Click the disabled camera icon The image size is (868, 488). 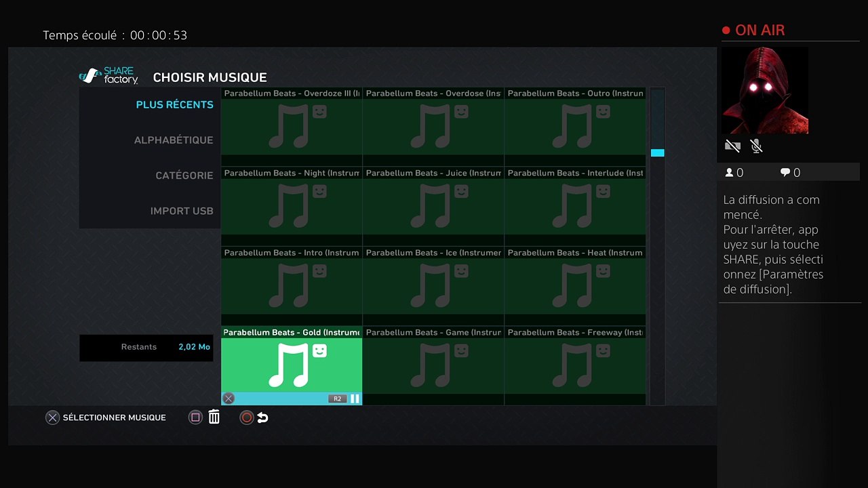point(732,146)
